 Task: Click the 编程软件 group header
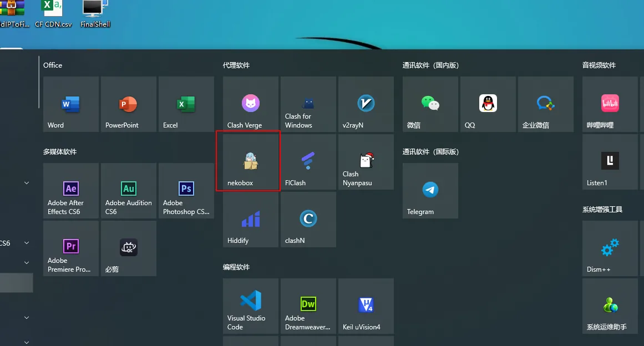[x=236, y=267]
